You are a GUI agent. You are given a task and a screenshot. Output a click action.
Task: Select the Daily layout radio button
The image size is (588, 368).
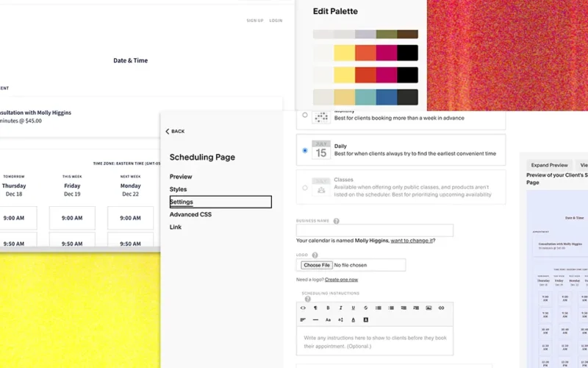[305, 151]
